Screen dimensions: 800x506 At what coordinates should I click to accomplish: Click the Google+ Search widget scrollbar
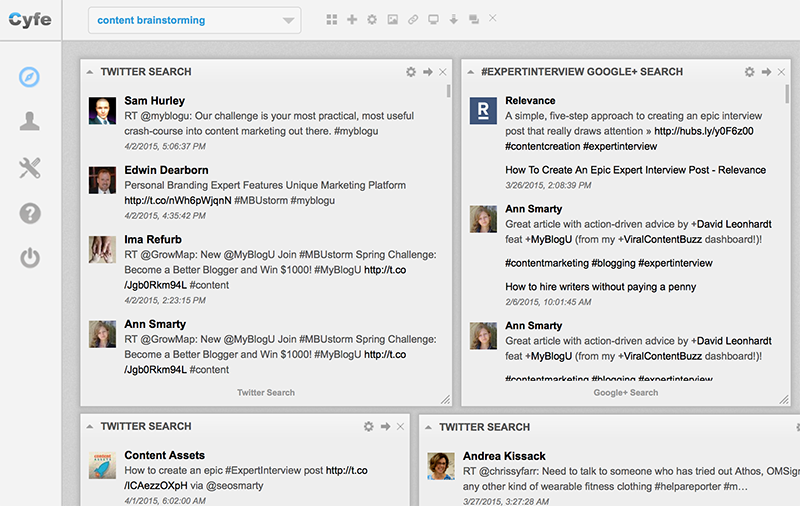tap(787, 94)
